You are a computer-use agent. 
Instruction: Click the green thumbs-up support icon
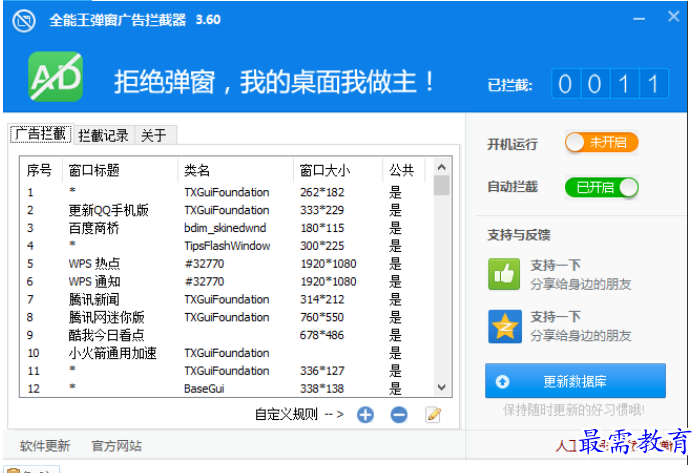[x=504, y=274]
